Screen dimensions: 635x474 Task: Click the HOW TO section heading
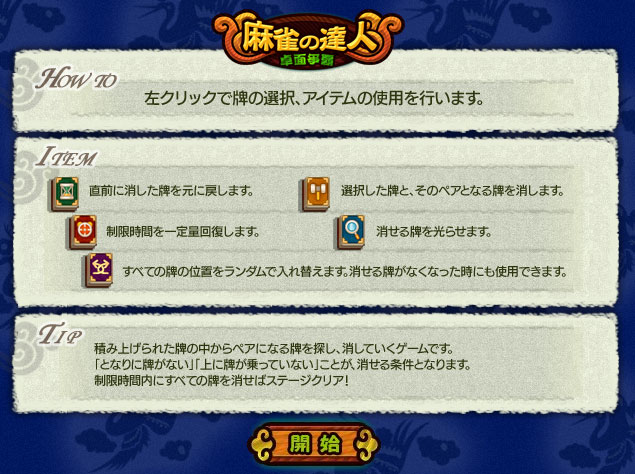77,78
